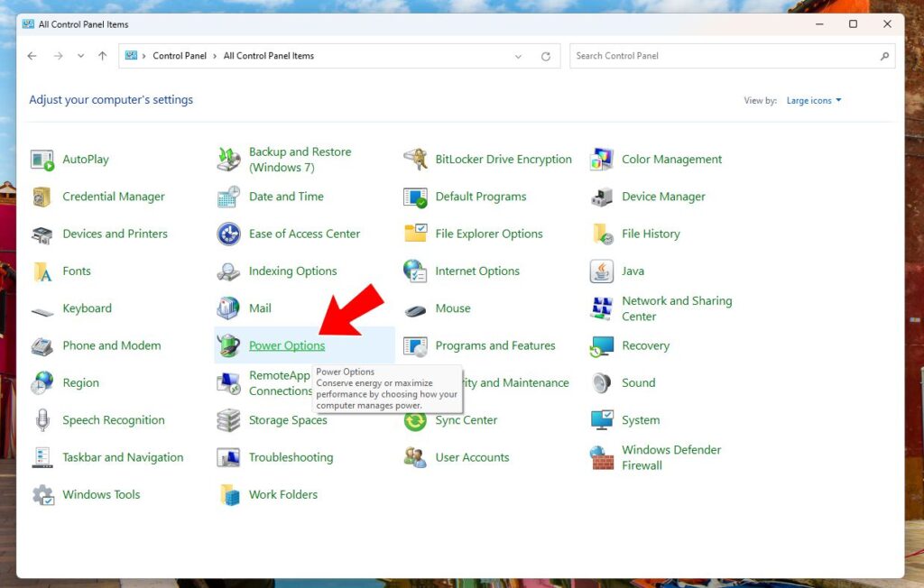
Task: Open the Sync Center link
Action: 467,420
